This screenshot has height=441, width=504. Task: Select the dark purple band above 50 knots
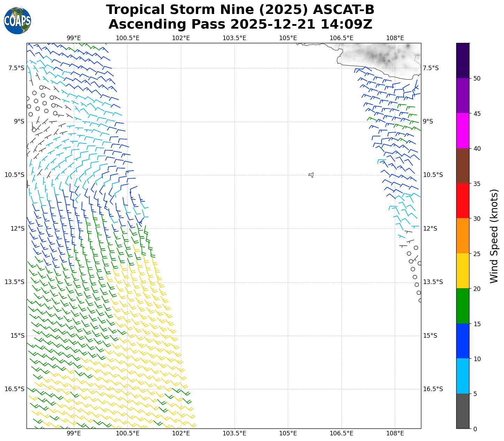(x=463, y=60)
